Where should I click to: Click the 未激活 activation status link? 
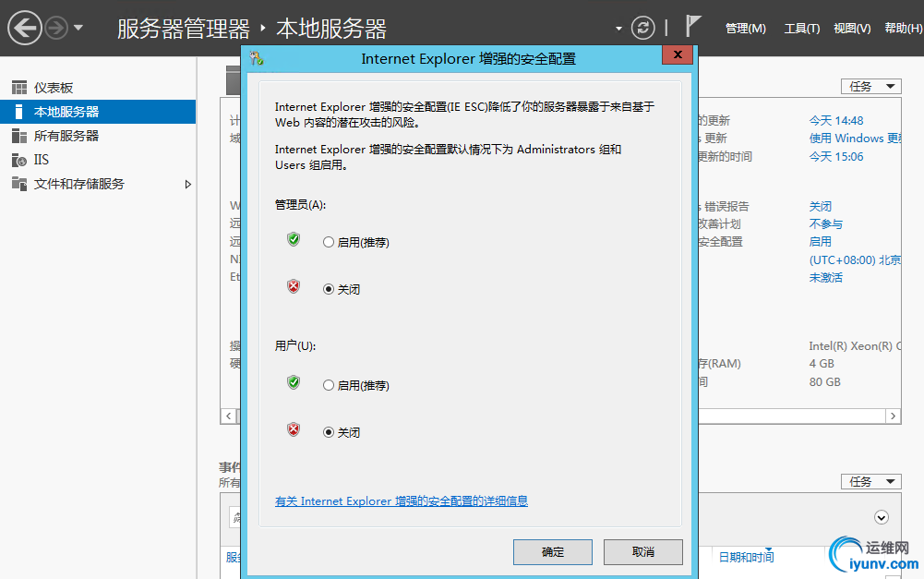coord(826,278)
